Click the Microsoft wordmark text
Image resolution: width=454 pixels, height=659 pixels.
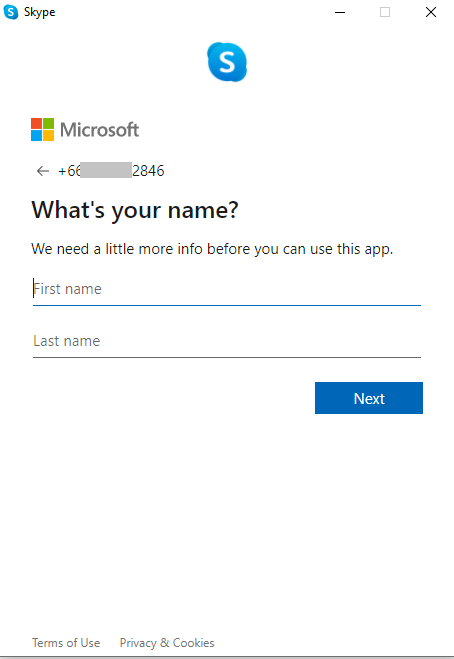pos(99,130)
